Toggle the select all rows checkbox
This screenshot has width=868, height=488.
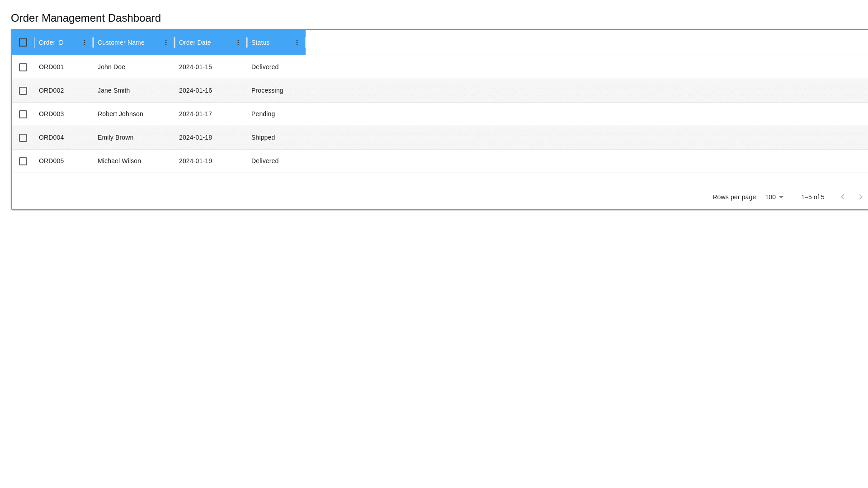click(23, 42)
